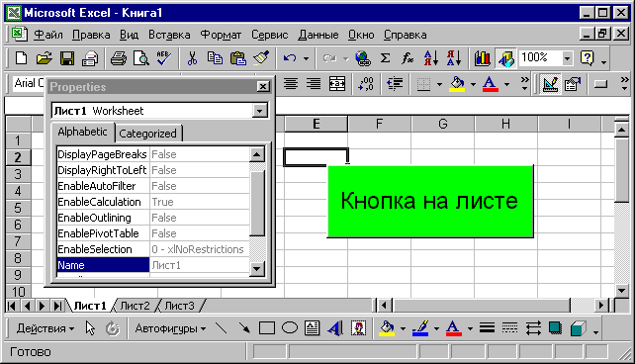Go to the last sheet tab
The width and height of the screenshot is (635, 364).
click(x=57, y=306)
